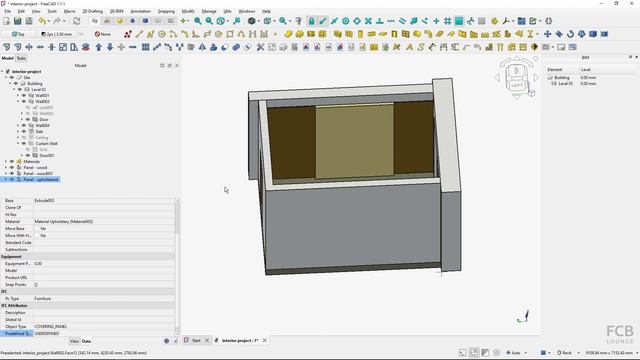The image size is (640, 360).
Task: Expand the Panel - upholstered node
Action: pyautogui.click(x=6, y=180)
